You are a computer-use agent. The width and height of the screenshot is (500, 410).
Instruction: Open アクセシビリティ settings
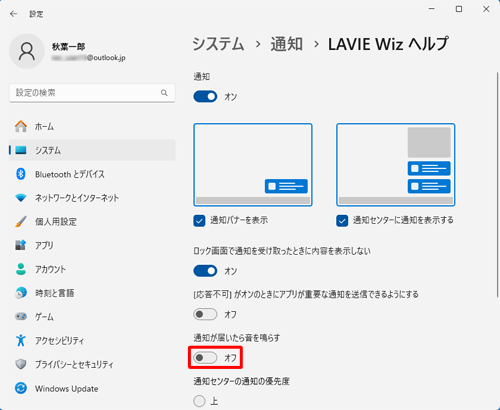(92, 340)
